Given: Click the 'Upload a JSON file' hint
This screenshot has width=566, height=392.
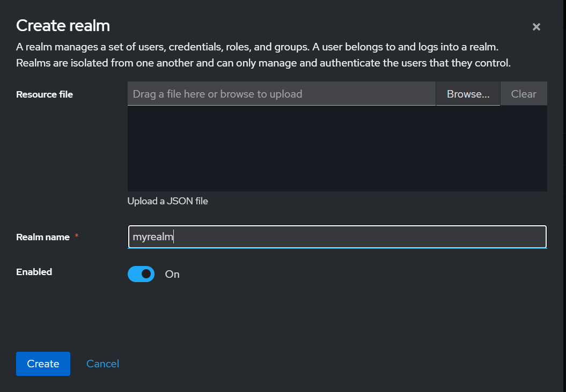Looking at the screenshot, I should point(167,201).
